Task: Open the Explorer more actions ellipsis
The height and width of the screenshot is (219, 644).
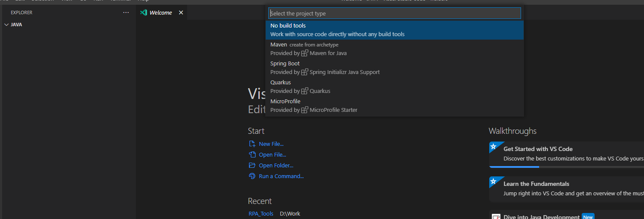Action: (x=126, y=12)
